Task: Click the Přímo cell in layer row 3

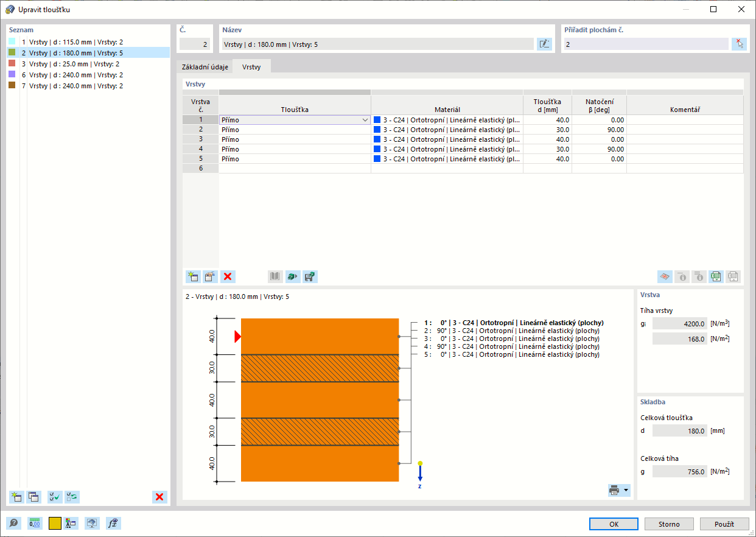Action: pos(295,139)
